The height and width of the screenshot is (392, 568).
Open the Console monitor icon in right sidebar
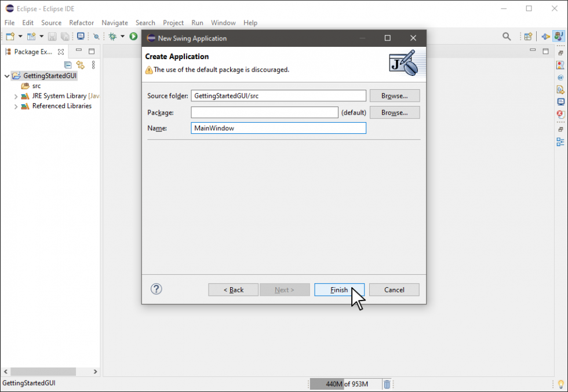tap(560, 102)
